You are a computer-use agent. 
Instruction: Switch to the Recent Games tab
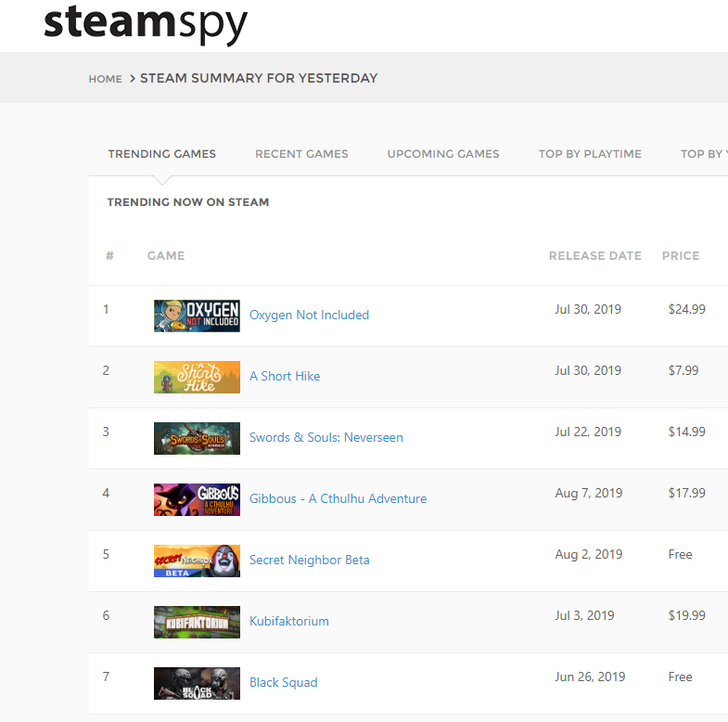click(x=301, y=154)
